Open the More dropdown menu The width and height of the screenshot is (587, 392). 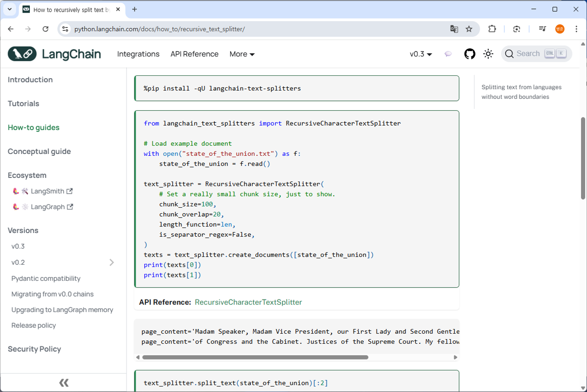[x=242, y=54]
